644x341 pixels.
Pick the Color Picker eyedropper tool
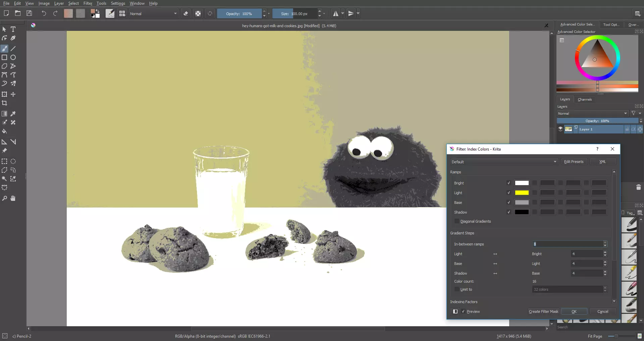click(13, 114)
